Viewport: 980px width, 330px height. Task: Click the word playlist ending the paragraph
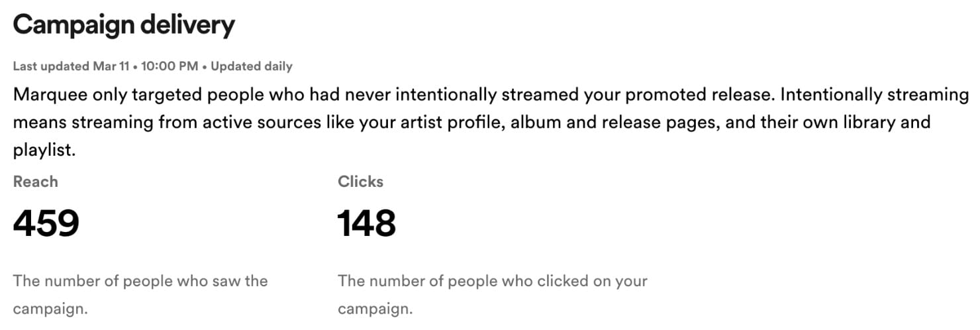(x=44, y=150)
